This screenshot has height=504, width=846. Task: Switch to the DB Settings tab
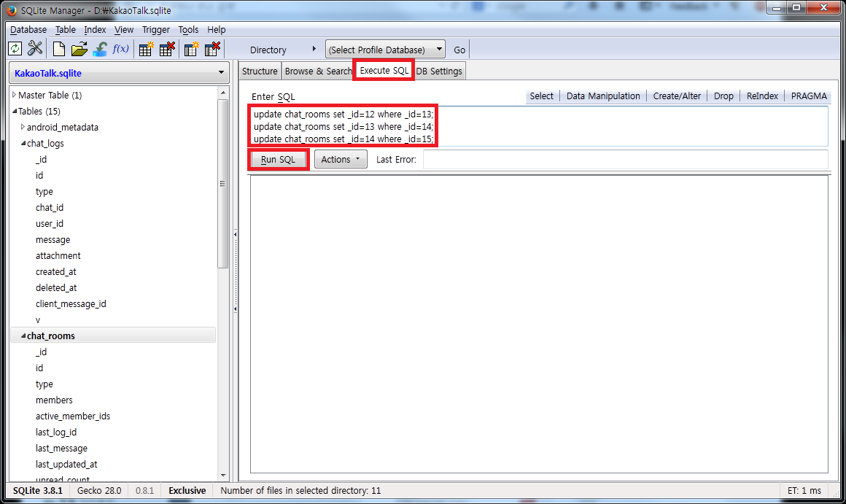coord(439,71)
